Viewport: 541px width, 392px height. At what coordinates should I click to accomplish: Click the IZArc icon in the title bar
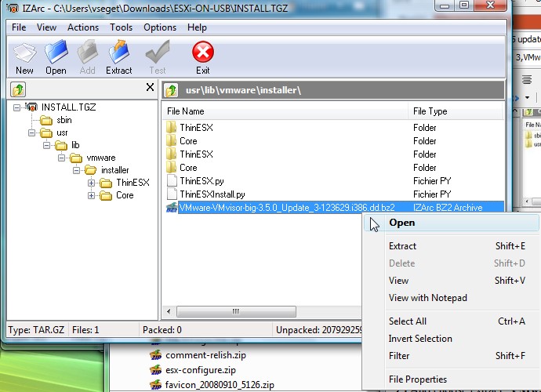click(x=13, y=8)
